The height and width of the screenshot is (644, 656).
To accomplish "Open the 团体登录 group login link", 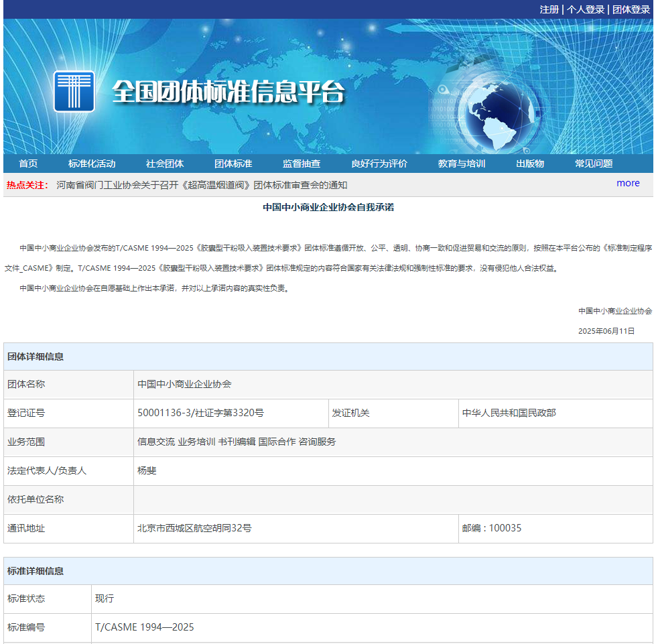I will [x=631, y=9].
